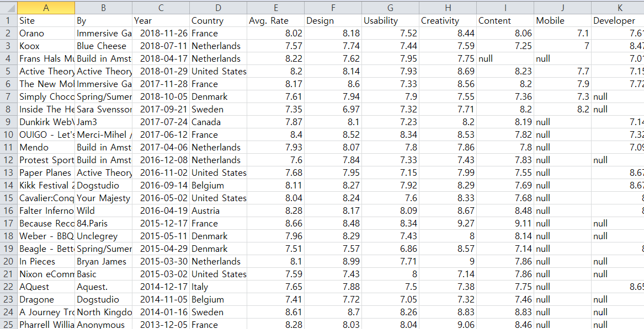Viewport: 644px width, 329px height.
Task: Click the "Canada" country cell
Action: (218, 122)
